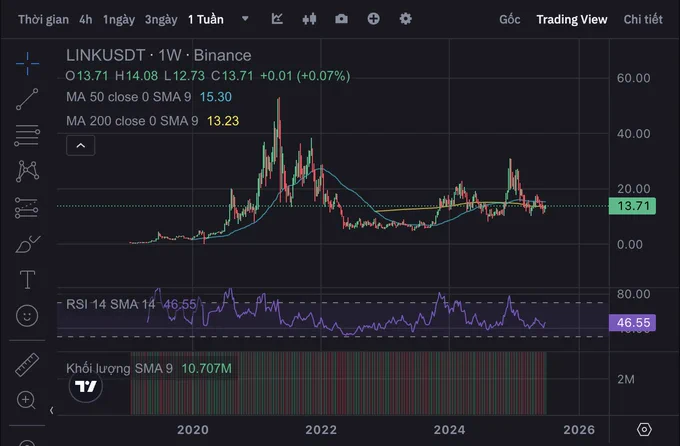The width and height of the screenshot is (680, 446).
Task: Take a chart snapshot with camera icon
Action: [341, 19]
